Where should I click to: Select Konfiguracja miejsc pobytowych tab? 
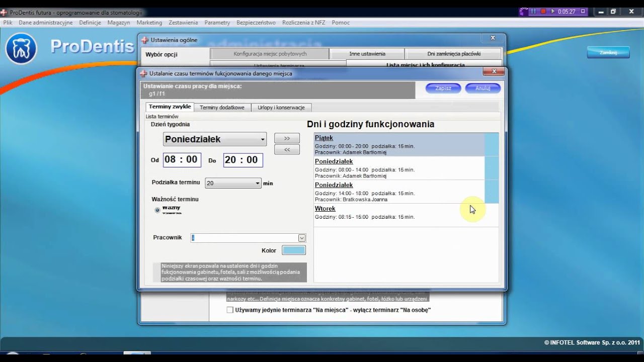270,54
